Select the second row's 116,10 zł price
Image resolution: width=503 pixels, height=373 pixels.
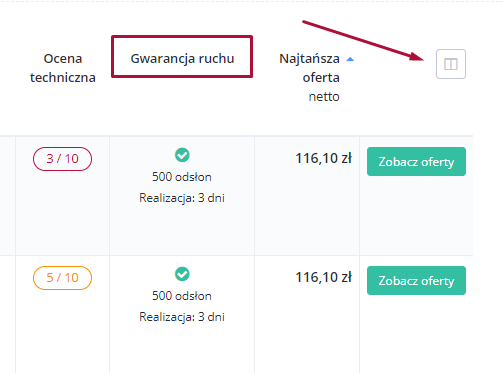(x=323, y=277)
